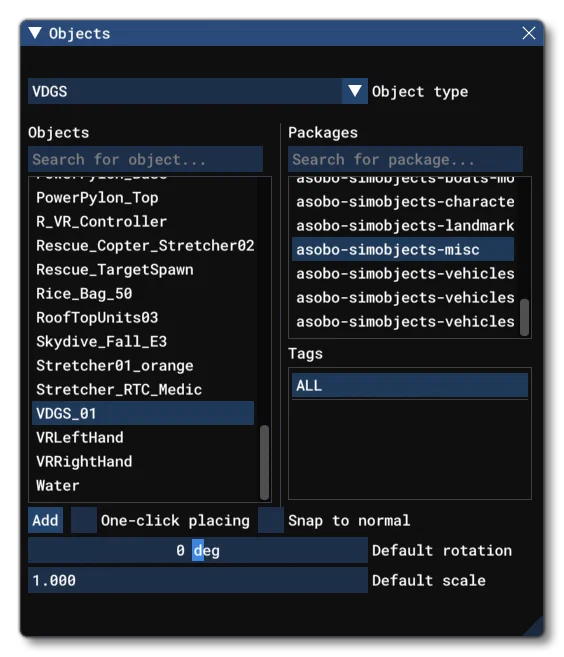Screen dimensions: 564x657
Task: Select asobo-simobjects-characte package
Action: (x=403, y=202)
